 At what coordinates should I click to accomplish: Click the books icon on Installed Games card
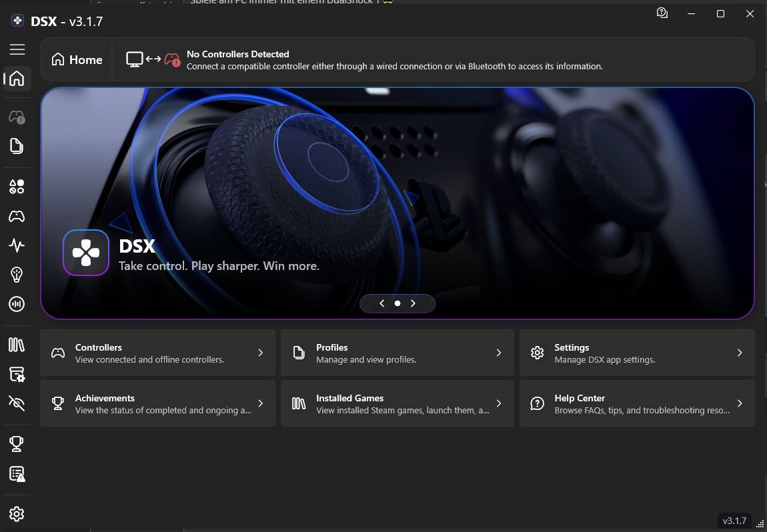point(298,403)
